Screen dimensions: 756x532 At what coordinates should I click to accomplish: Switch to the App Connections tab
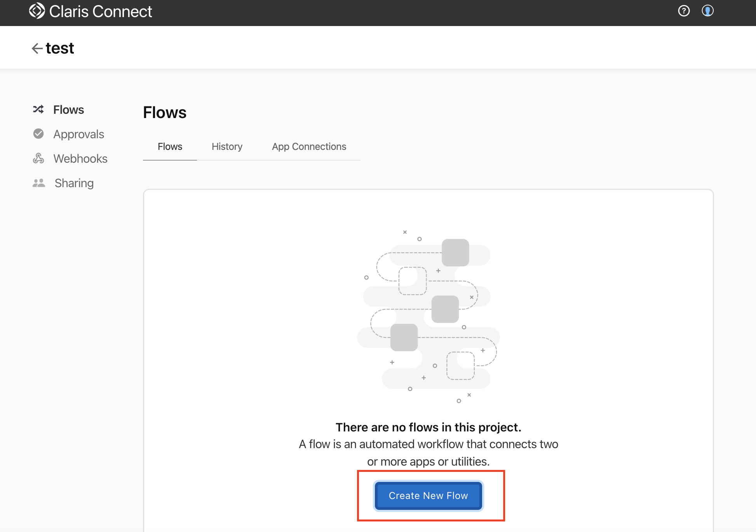coord(309,146)
